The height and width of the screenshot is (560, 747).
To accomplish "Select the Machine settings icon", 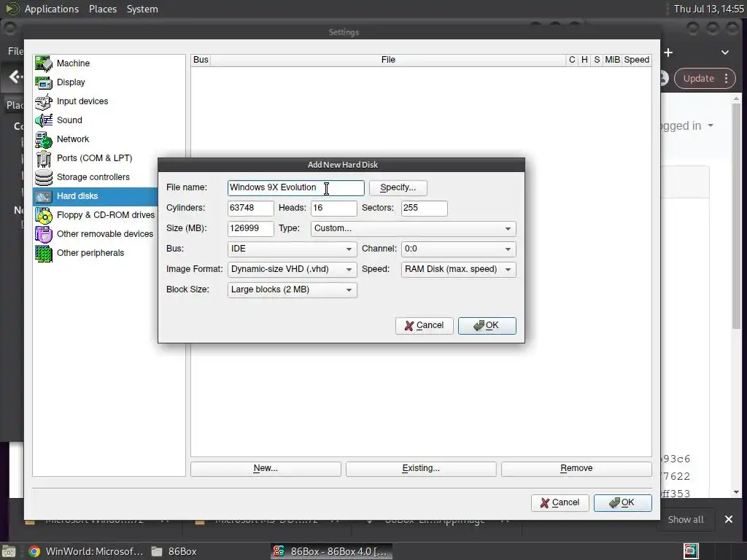I will [43, 63].
